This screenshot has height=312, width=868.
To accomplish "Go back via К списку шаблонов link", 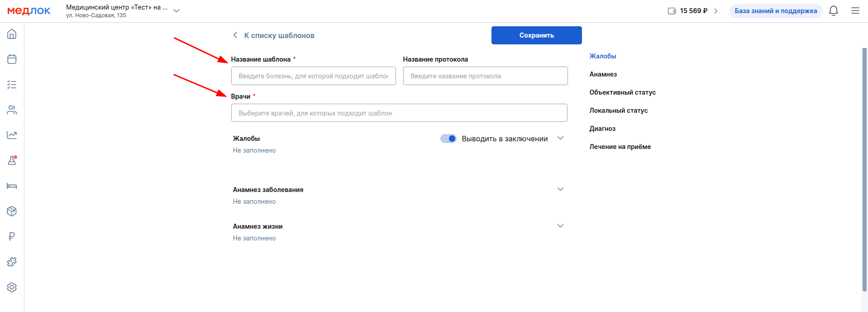I will point(274,35).
